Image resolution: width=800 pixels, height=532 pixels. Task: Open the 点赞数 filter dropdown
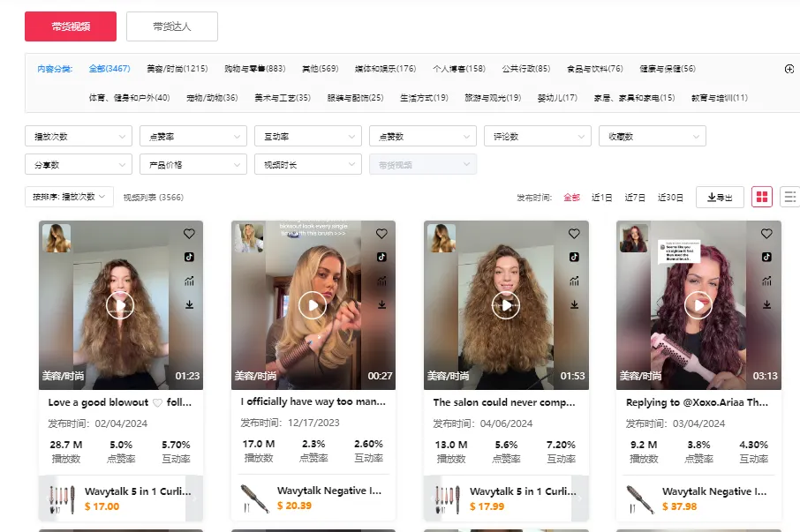(423, 136)
